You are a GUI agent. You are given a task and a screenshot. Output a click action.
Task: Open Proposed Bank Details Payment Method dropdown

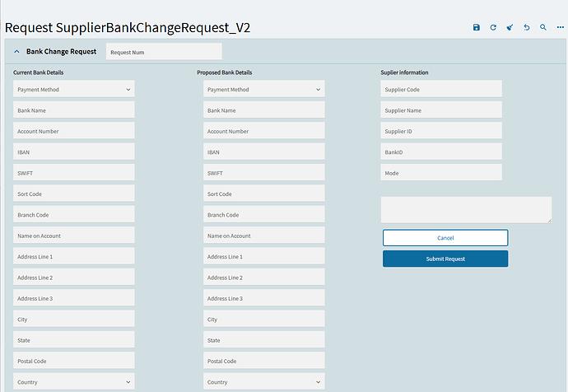coord(263,89)
